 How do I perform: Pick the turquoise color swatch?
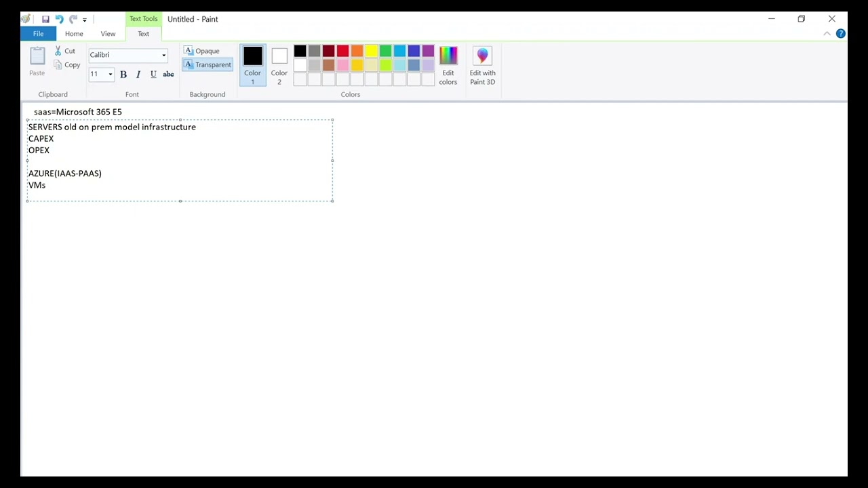(x=399, y=51)
